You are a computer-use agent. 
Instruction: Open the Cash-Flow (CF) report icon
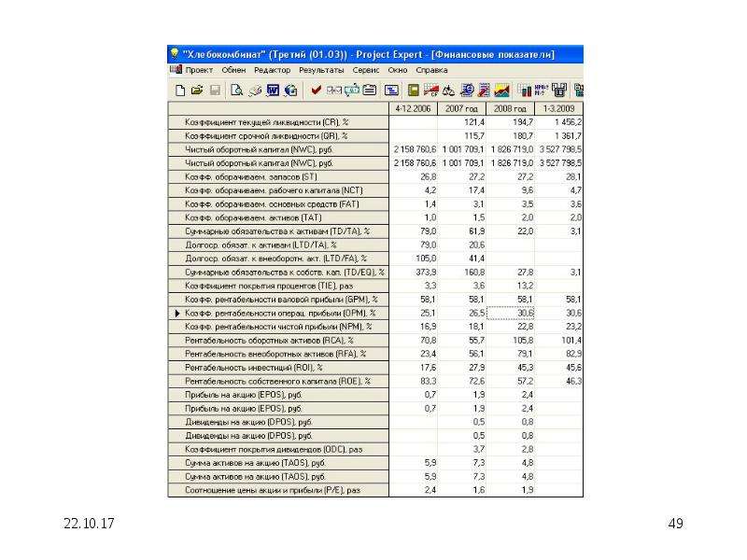(430, 90)
